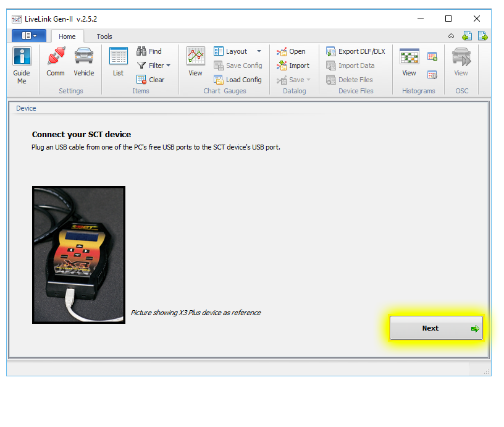This screenshot has width=504, height=427.
Task: Open the OSC View
Action: coord(461,62)
